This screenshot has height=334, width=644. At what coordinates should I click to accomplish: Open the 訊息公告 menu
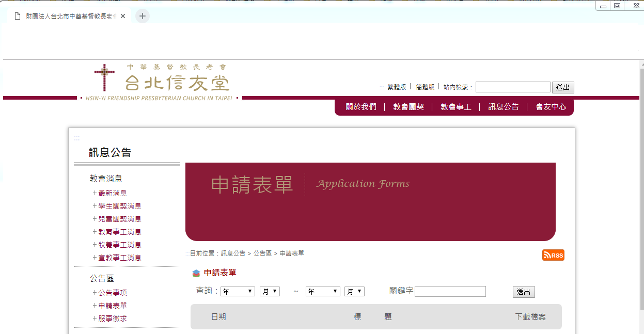[504, 107]
